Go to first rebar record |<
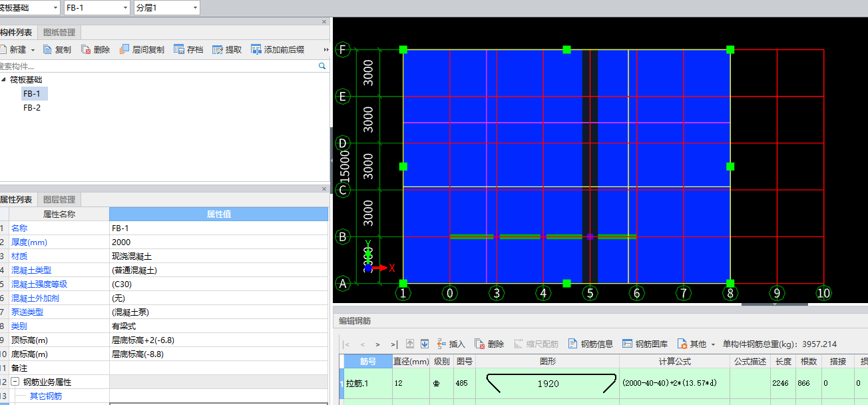The height and width of the screenshot is (405, 868). click(346, 344)
